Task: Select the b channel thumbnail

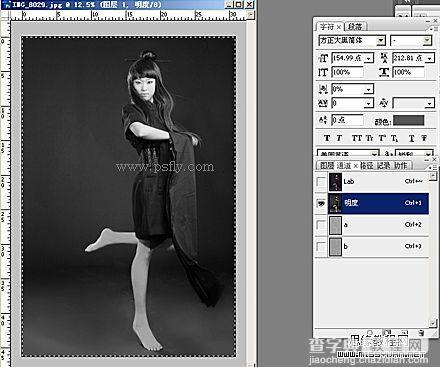Action: (335, 247)
